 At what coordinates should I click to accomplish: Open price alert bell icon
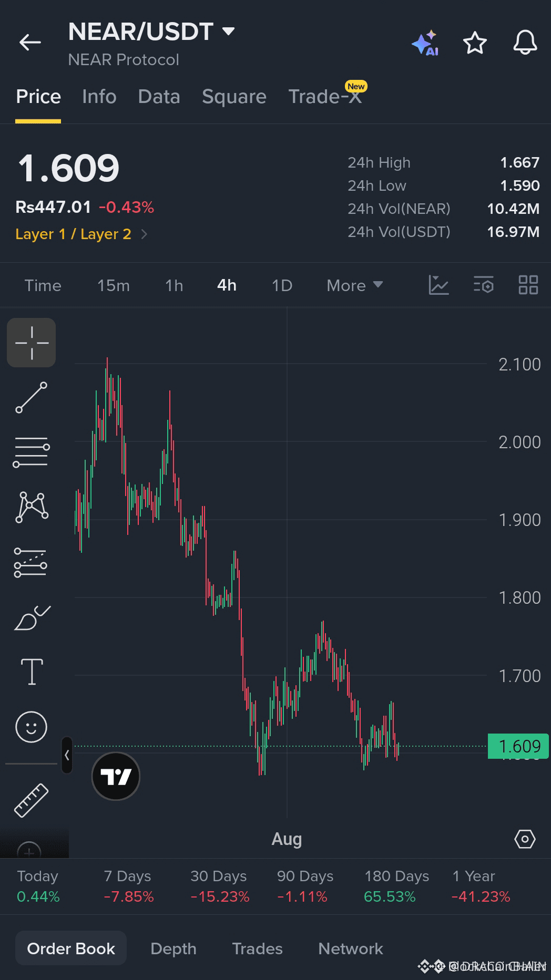[x=525, y=43]
